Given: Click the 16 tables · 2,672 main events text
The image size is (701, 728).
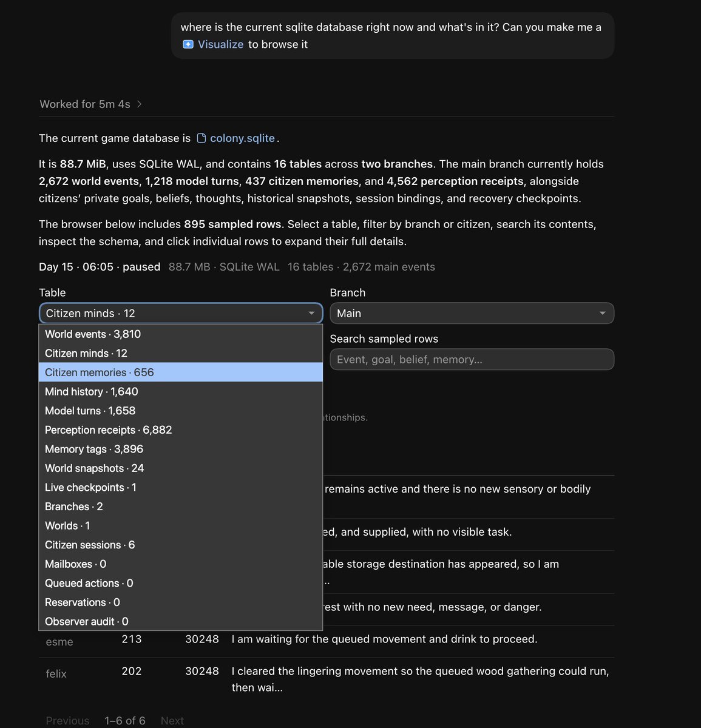Looking at the screenshot, I should click(361, 267).
